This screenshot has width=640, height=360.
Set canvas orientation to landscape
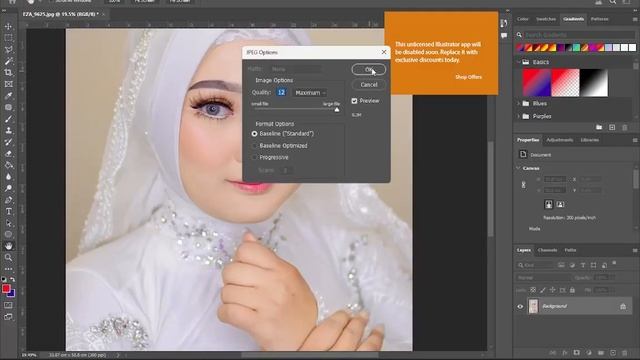point(560,204)
